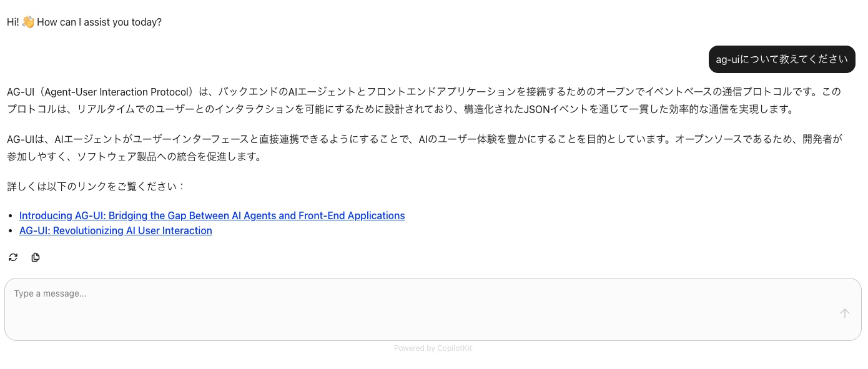Copy the assistant's answer using the copy icon
The width and height of the screenshot is (868, 369).
pos(36,257)
